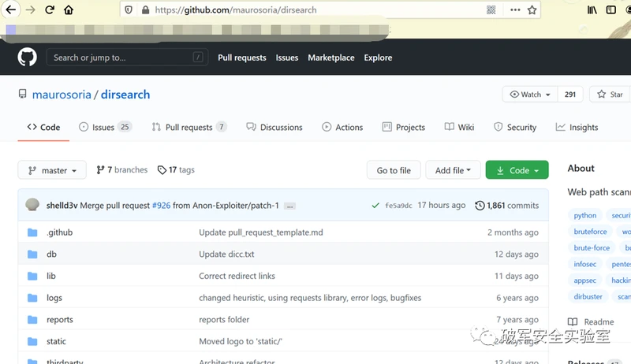Click the Go to file button
The width and height of the screenshot is (631, 364).
(394, 170)
